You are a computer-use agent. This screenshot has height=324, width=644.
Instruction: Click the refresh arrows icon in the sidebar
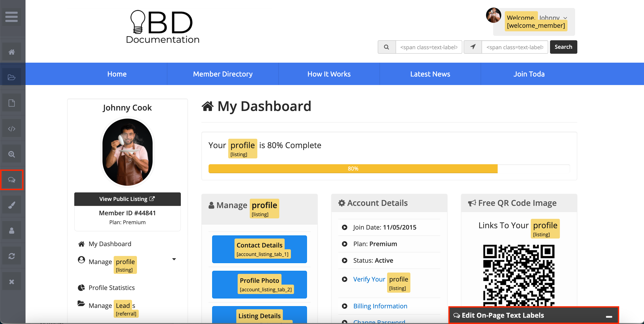[11, 256]
